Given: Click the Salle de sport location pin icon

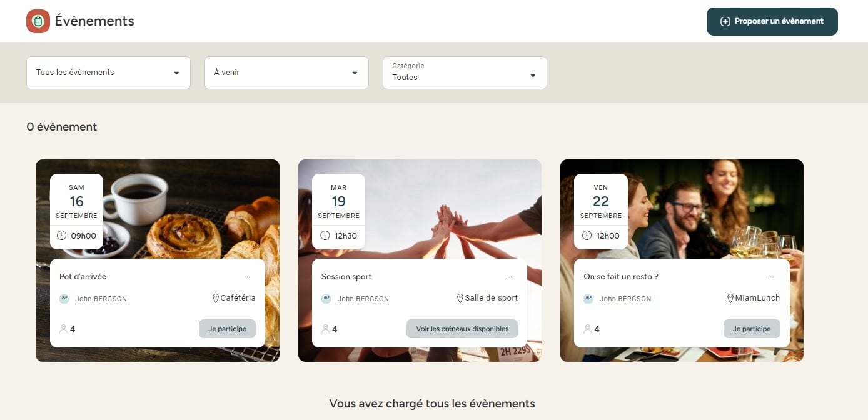Looking at the screenshot, I should 460,299.
